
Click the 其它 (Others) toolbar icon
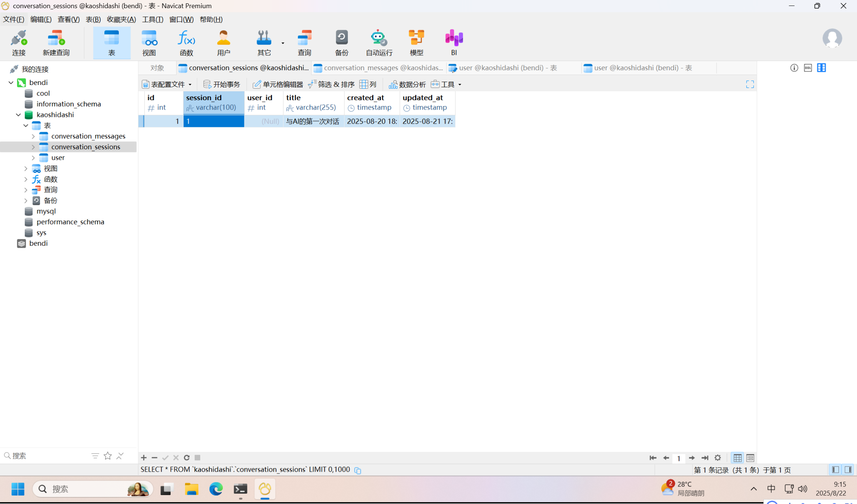(x=264, y=43)
